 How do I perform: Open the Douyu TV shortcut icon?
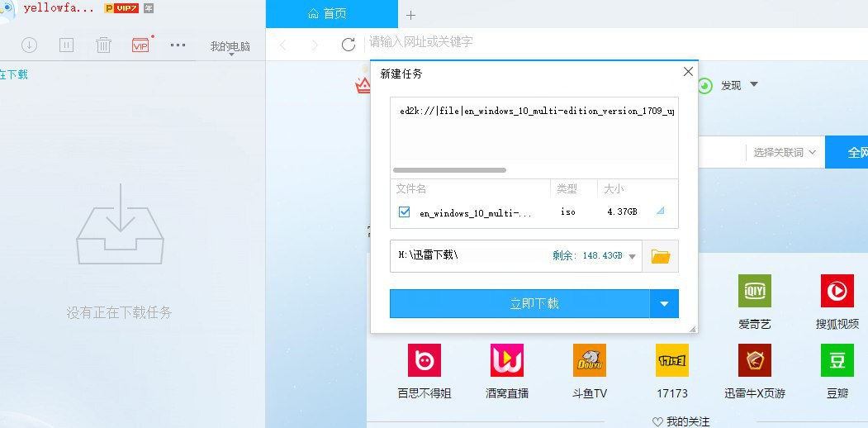click(589, 361)
